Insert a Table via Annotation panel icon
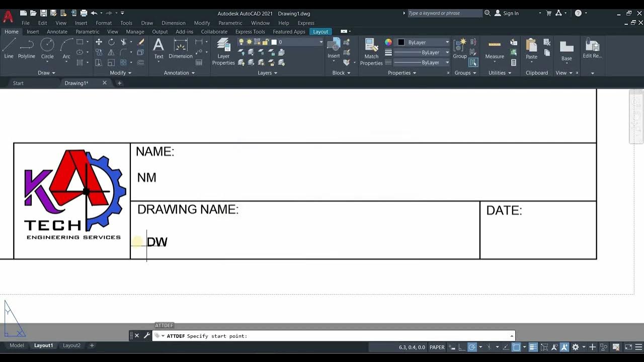The image size is (644, 362). pyautogui.click(x=199, y=62)
